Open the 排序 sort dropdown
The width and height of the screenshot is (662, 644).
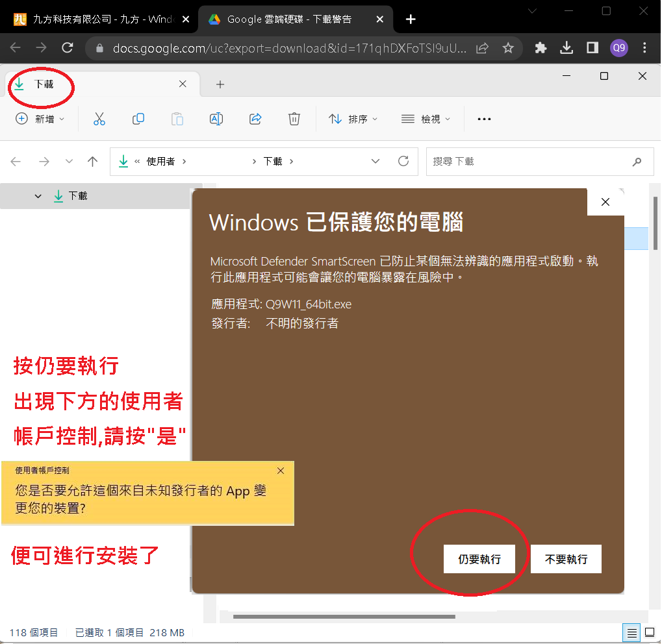(x=353, y=119)
